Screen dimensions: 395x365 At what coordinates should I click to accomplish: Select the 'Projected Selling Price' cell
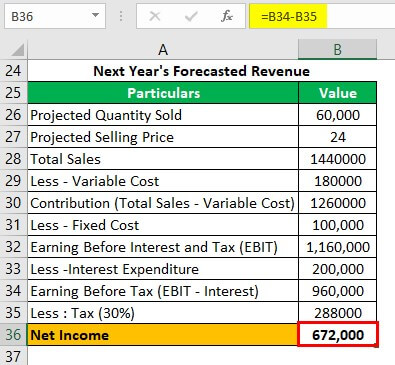point(163,137)
